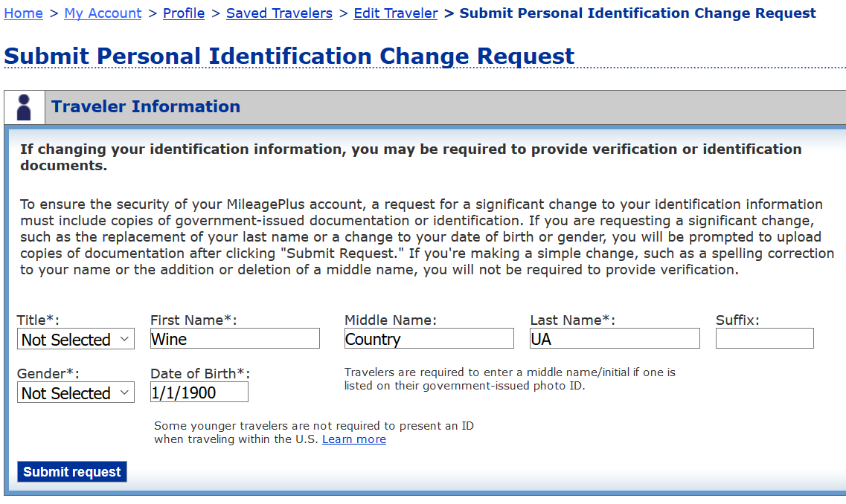The image size is (846, 504).
Task: Click the Traveler Information section header
Action: (146, 107)
